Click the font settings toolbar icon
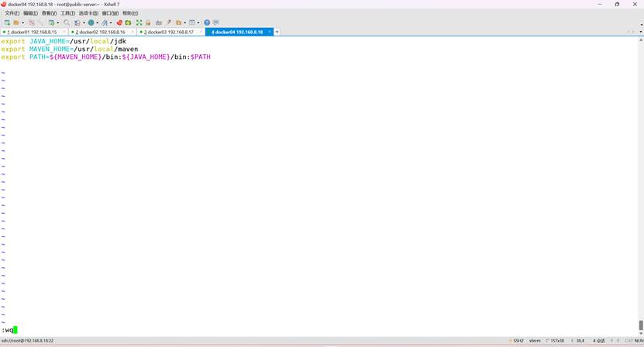Viewport: 644px width, 347px height. pyautogui.click(x=105, y=22)
